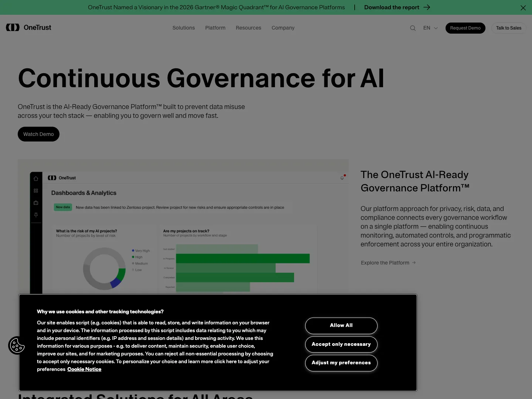Click the home icon in dashboard sidebar
Image resolution: width=532 pixels, height=399 pixels.
[x=36, y=178]
